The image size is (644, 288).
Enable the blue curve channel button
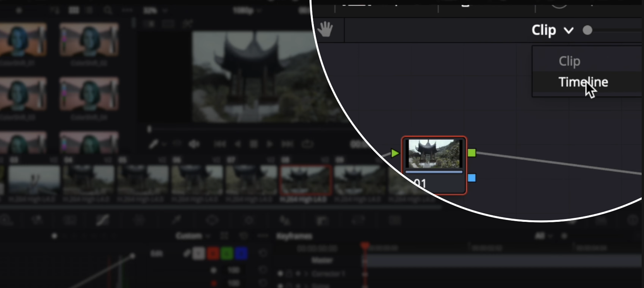pyautogui.click(x=241, y=254)
